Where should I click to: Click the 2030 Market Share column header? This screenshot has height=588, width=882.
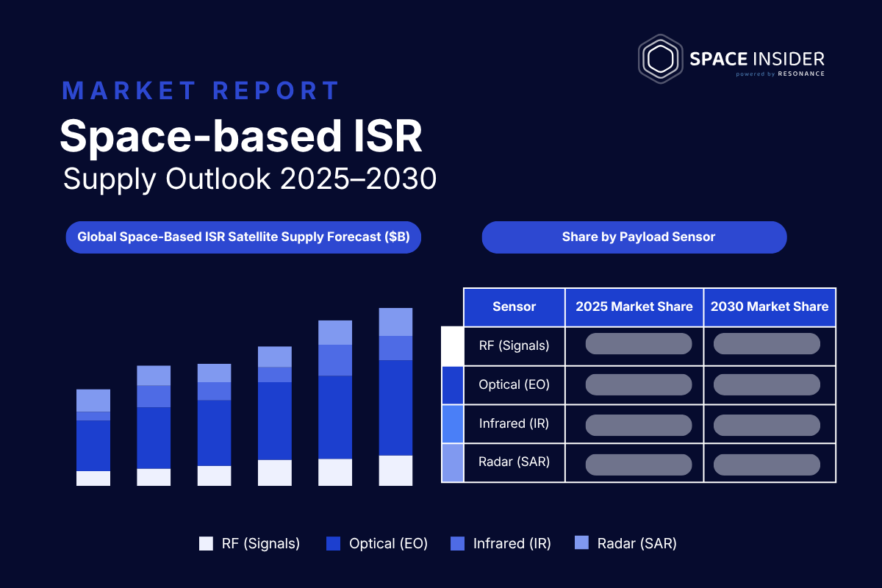click(770, 307)
